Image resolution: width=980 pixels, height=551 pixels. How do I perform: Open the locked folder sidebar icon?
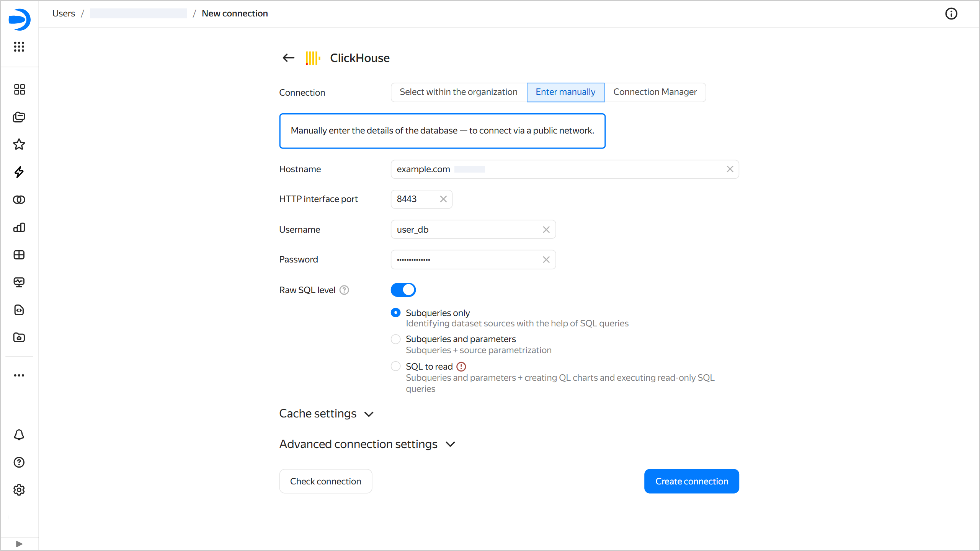[x=19, y=337]
